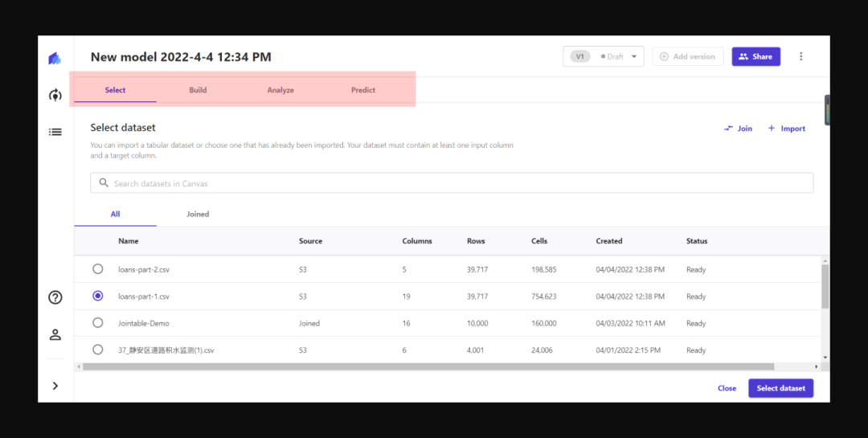Viewport: 868px width, 438px height.
Task: Click the loans-part-2.csv dataset name
Action: pyautogui.click(x=144, y=270)
